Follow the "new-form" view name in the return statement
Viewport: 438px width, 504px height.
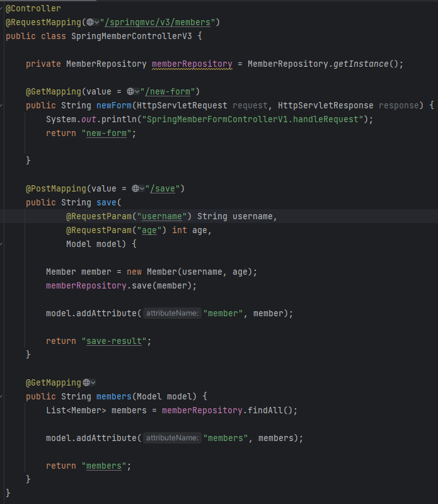107,133
